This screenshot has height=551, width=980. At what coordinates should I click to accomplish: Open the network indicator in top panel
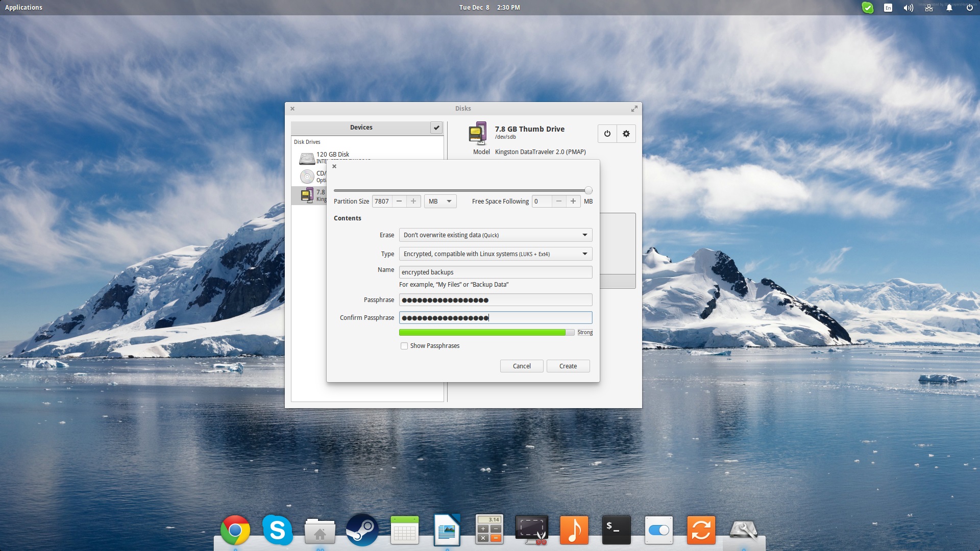tap(929, 8)
